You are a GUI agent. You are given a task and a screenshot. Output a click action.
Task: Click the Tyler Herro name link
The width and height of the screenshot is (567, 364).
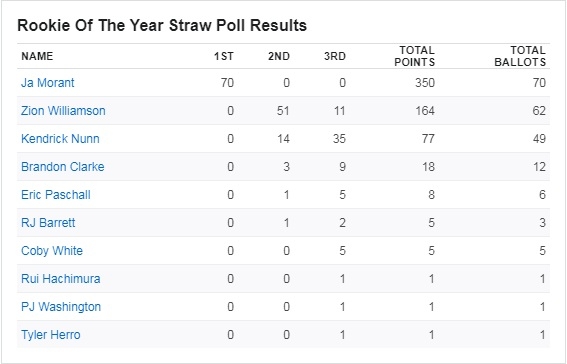(51, 335)
